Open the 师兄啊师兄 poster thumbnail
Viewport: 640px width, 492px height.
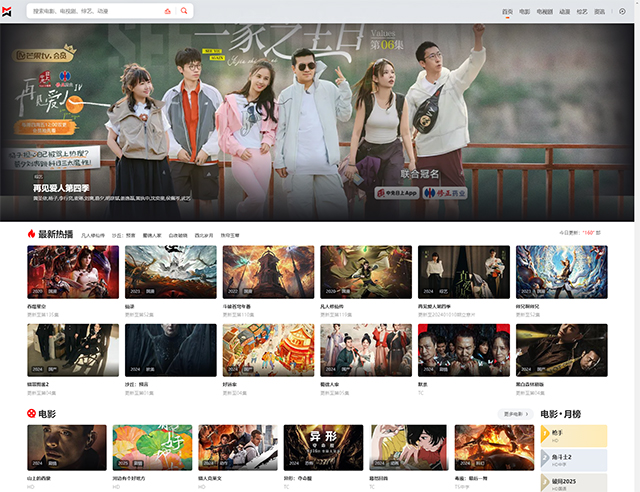tap(562, 272)
